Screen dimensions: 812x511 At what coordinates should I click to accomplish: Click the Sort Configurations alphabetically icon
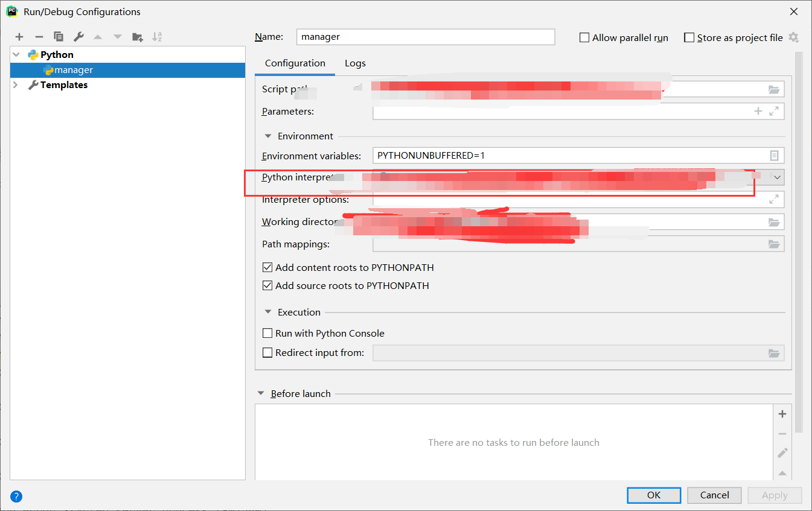tap(157, 37)
